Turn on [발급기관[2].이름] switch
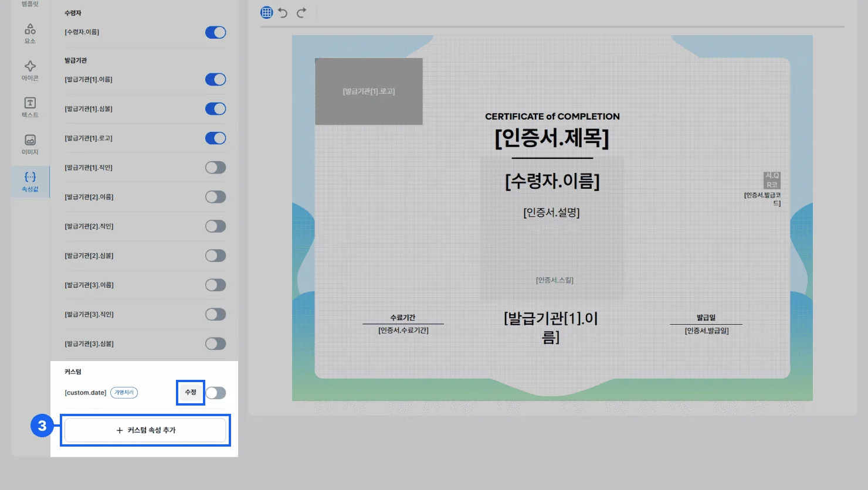The image size is (868, 490). (215, 197)
